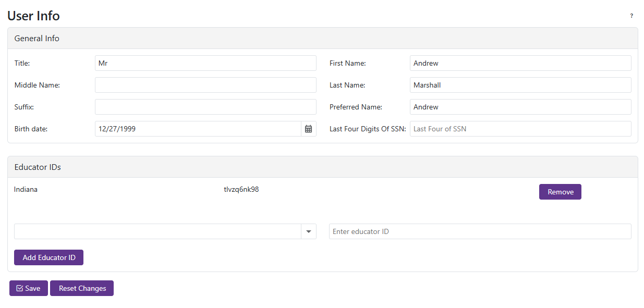Focus the Preferred Name text field
The image size is (644, 308).
520,107
